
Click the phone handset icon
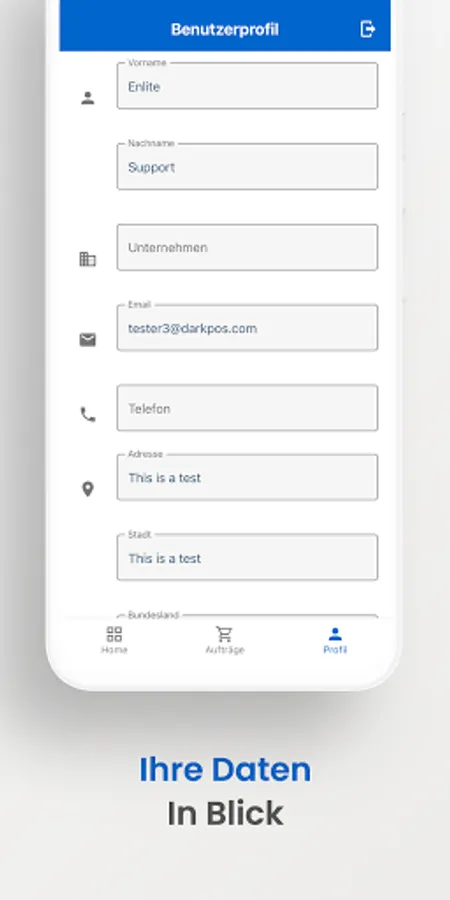click(x=87, y=414)
